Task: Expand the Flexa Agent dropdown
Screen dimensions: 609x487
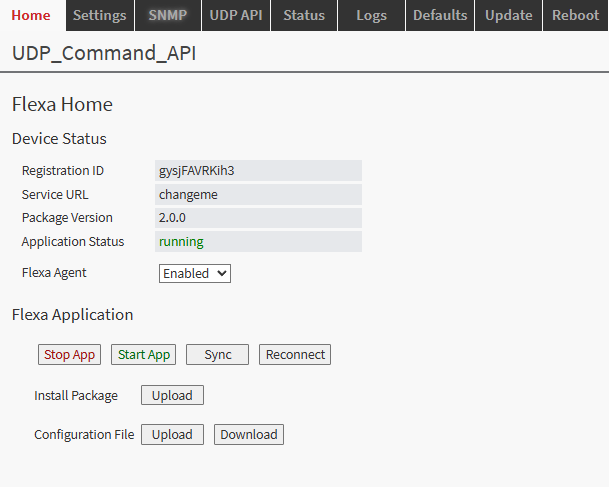Action: (x=194, y=273)
